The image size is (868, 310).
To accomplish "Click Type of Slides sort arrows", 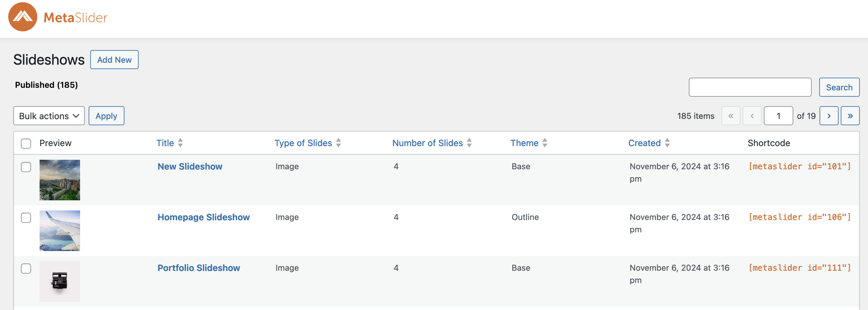I will (x=338, y=143).
